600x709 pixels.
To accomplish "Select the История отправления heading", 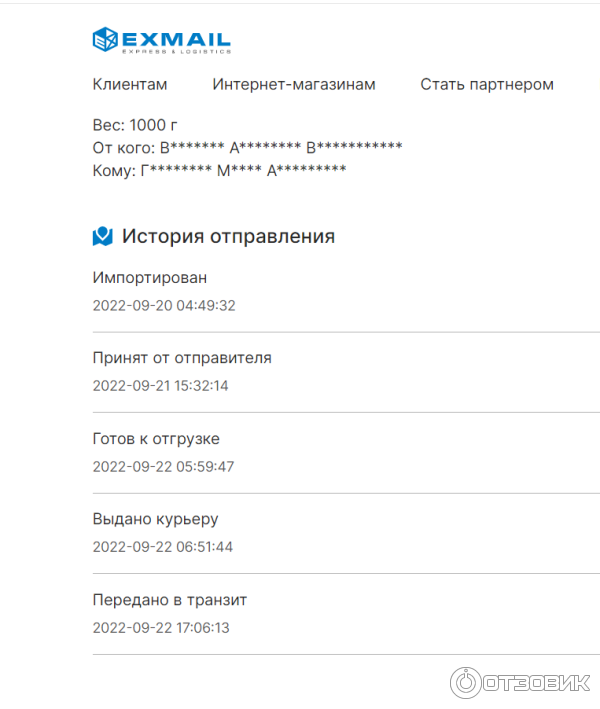I will [228, 237].
